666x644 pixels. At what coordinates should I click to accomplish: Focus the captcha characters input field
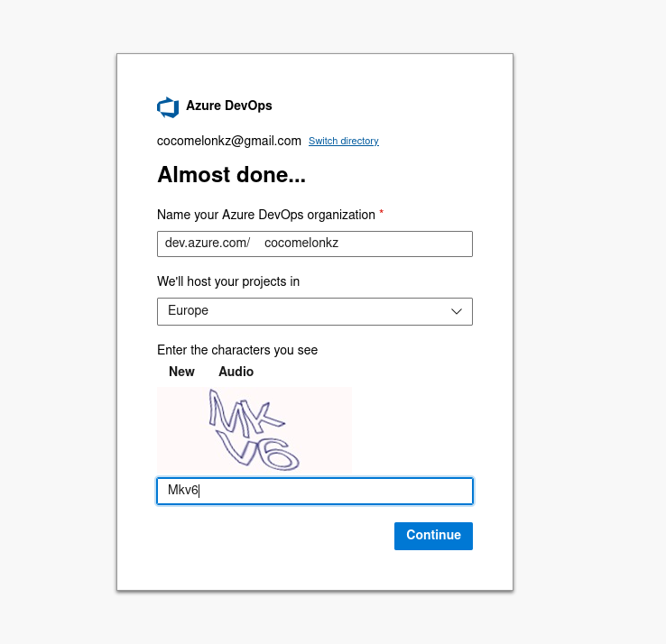click(315, 491)
